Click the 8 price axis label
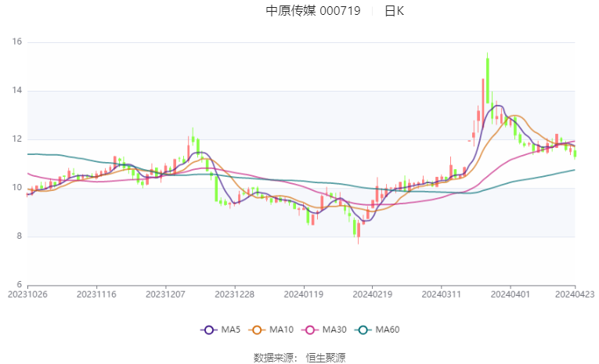This screenshot has width=599, height=364. click(20, 236)
